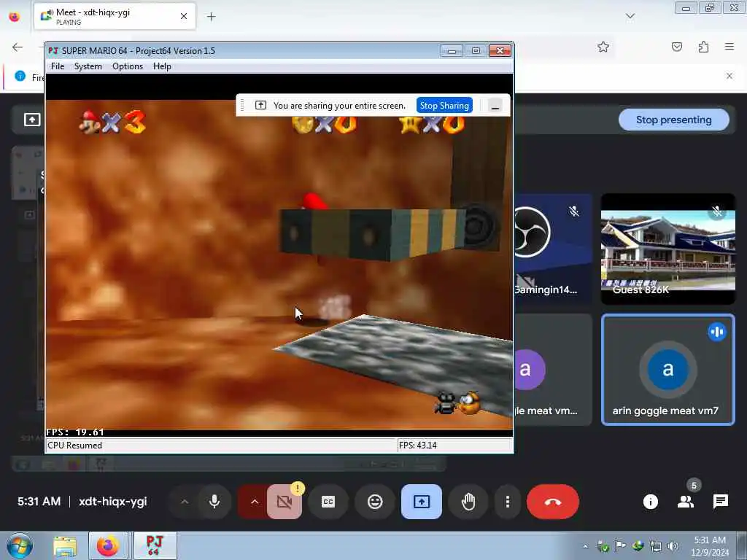
Task: Expand the list all tabs chevron
Action: 630,16
